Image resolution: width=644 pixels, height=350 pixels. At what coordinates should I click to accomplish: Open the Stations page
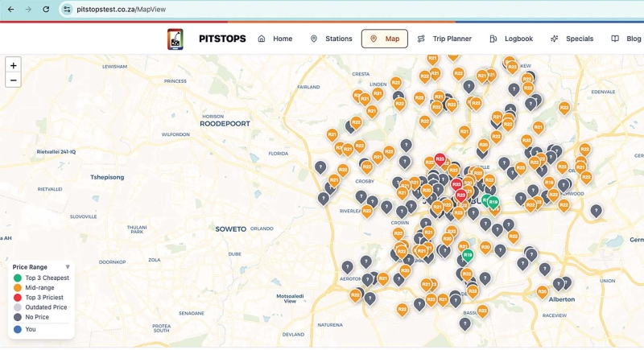point(331,39)
